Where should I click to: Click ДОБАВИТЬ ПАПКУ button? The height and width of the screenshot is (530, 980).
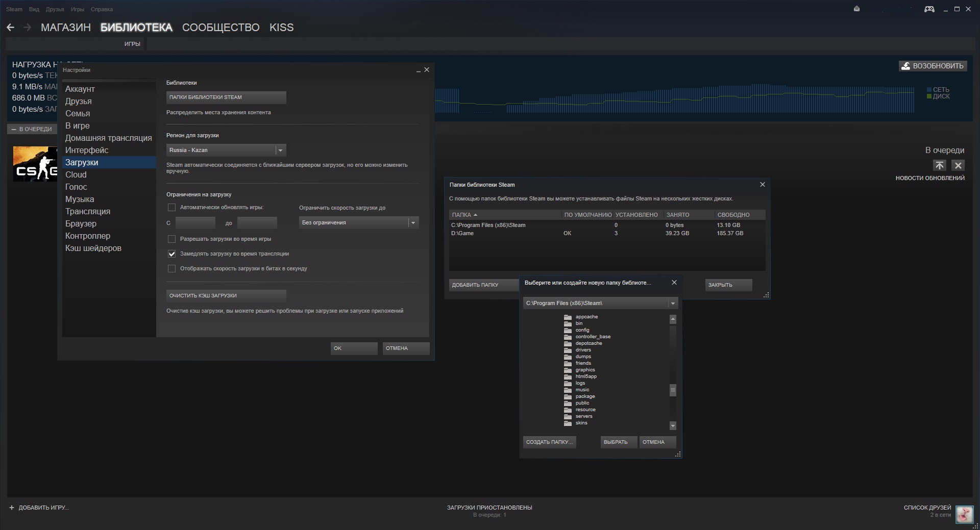(x=484, y=285)
